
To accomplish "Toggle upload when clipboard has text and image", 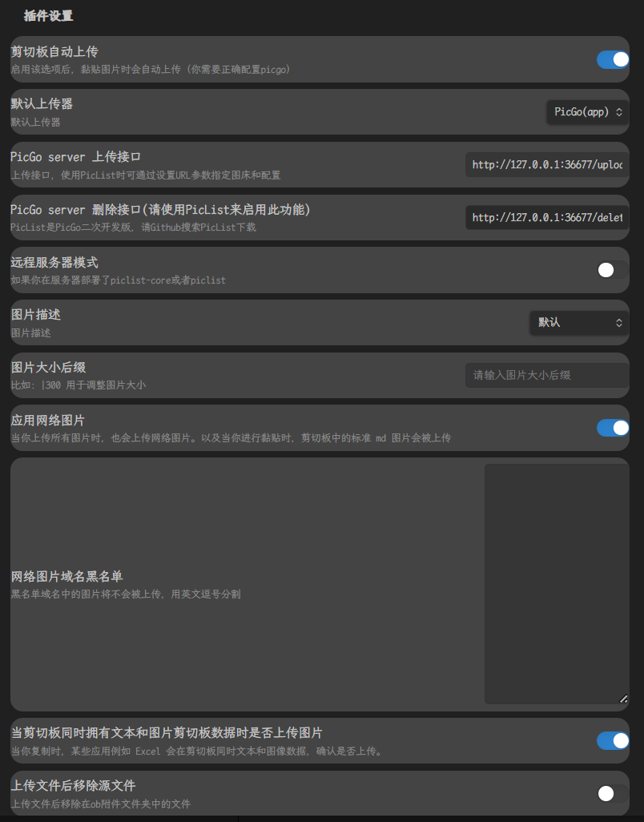I will pos(613,741).
